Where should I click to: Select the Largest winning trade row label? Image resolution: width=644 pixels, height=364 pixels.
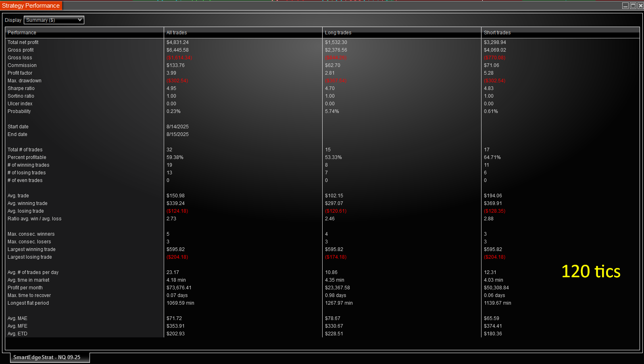(x=31, y=249)
